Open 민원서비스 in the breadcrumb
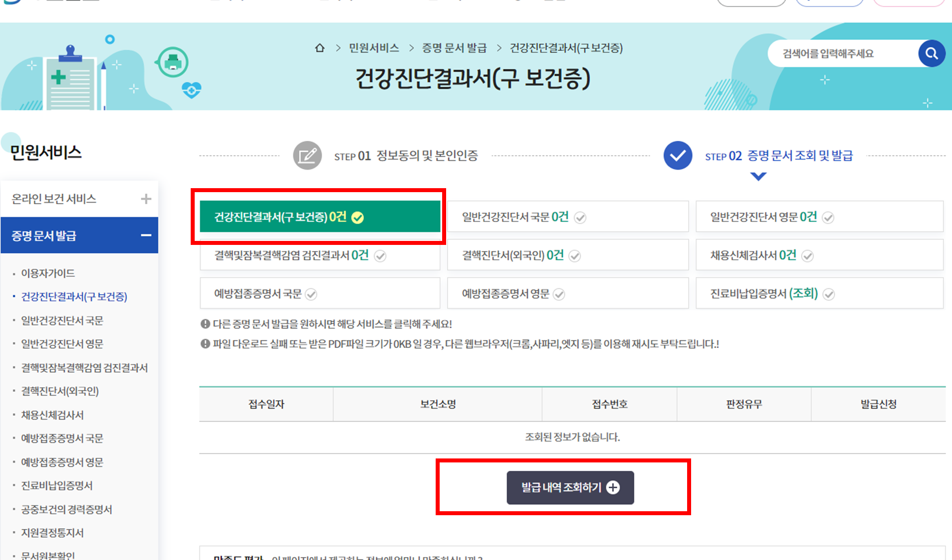The width and height of the screenshot is (952, 560). coord(373,48)
